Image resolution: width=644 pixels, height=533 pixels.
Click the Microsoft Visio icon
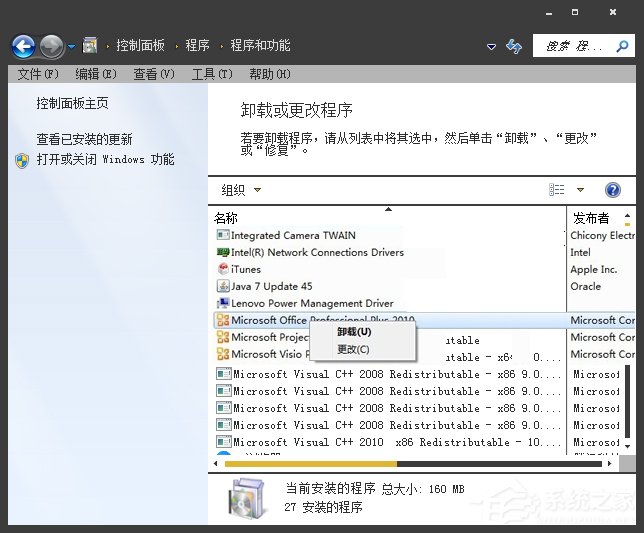tap(223, 354)
